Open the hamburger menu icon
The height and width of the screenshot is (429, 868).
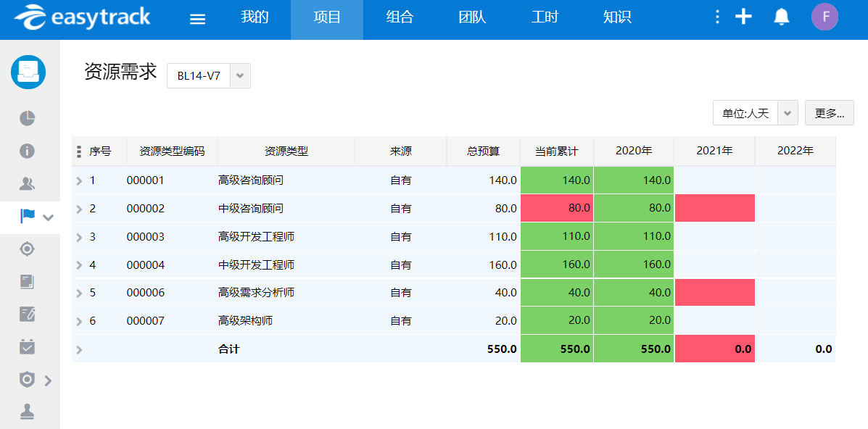198,20
